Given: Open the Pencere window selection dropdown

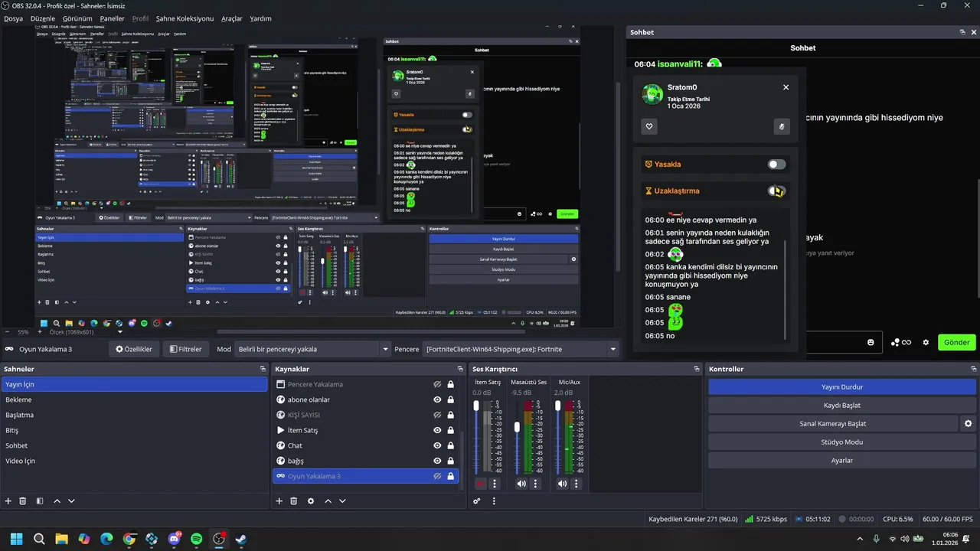Looking at the screenshot, I should (x=521, y=349).
